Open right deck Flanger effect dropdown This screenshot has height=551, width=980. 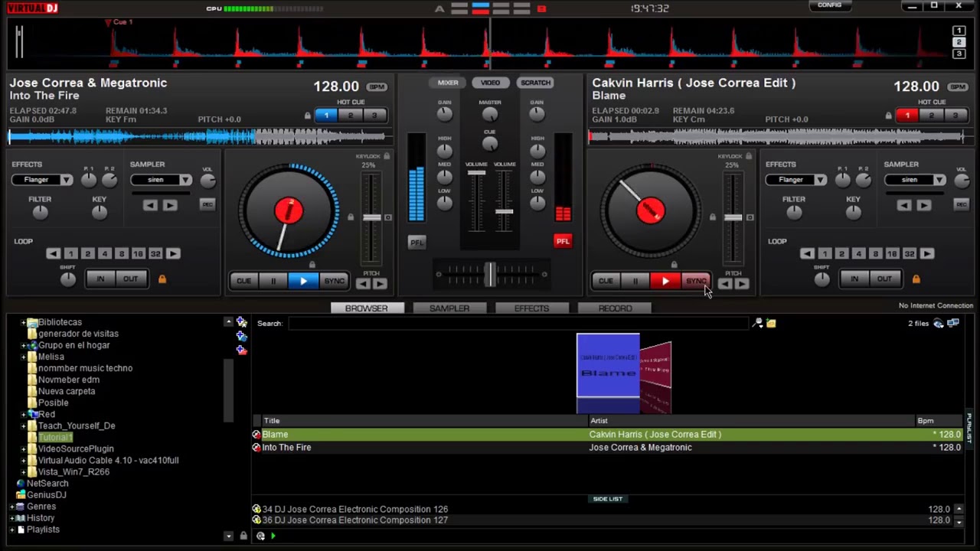point(821,180)
